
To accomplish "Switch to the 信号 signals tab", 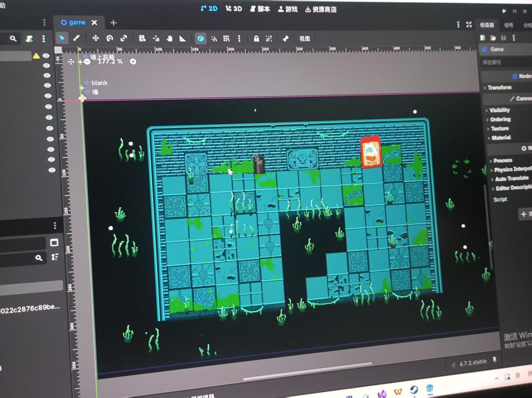I will point(508,25).
